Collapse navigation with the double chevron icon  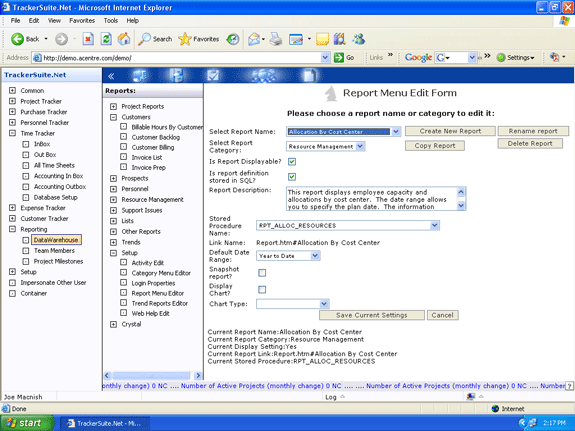pos(111,76)
